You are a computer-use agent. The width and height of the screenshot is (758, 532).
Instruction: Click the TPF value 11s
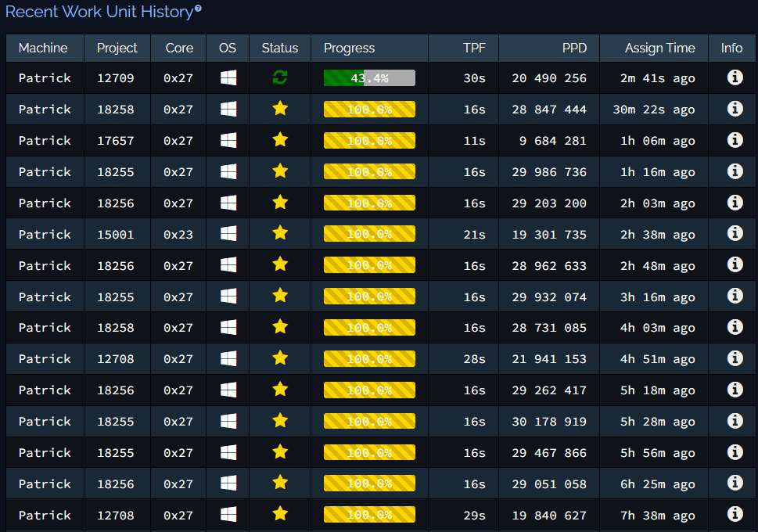tap(474, 141)
